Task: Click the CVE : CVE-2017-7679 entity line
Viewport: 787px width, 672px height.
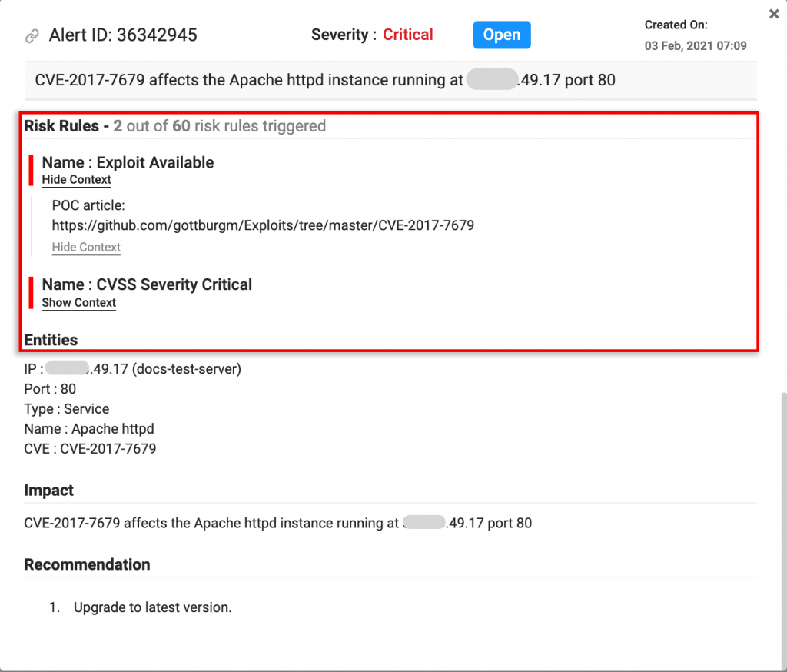Action: click(x=91, y=448)
